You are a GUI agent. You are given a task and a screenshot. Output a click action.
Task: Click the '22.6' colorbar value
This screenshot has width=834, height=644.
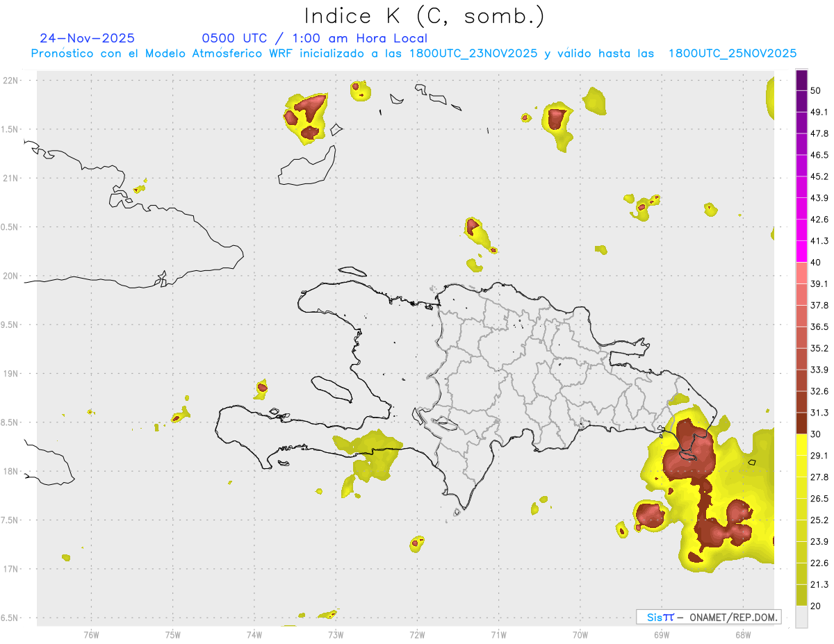click(819, 563)
